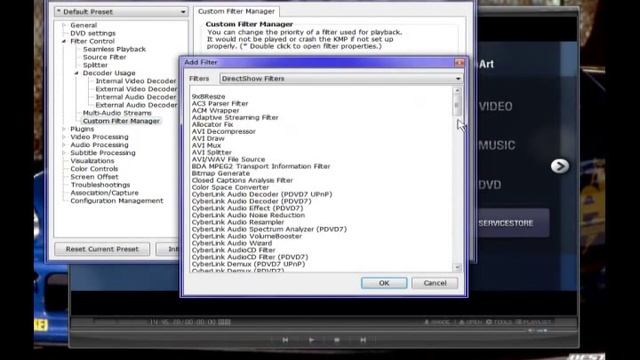Select Source Filter in the tree
Screen dimensions: 640x360
104,57
